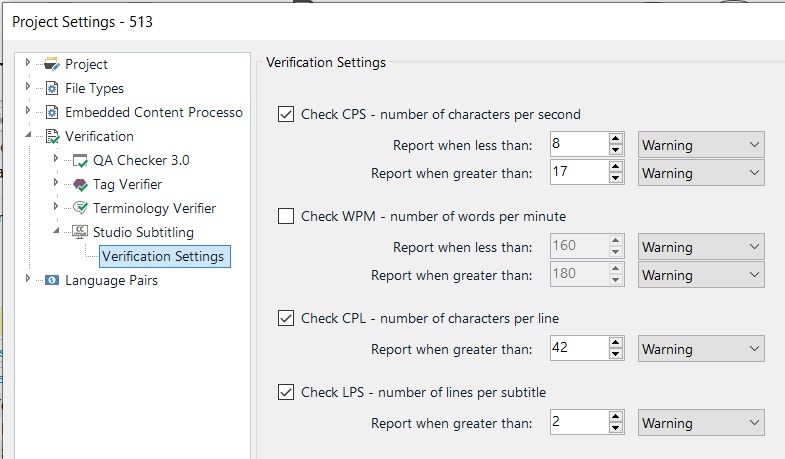This screenshot has width=785, height=459.
Task: Open Warning dropdown for CPL greater than
Action: (x=701, y=349)
